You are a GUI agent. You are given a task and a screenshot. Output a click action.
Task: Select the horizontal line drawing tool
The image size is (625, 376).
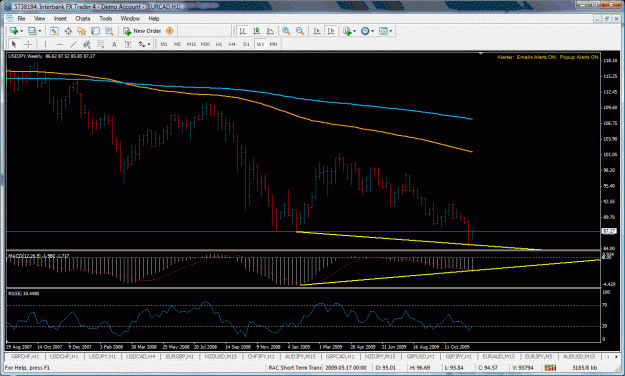point(59,44)
